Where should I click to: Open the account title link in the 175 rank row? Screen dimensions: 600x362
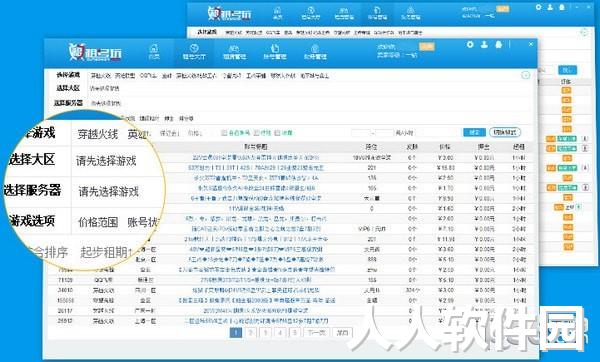(256, 178)
